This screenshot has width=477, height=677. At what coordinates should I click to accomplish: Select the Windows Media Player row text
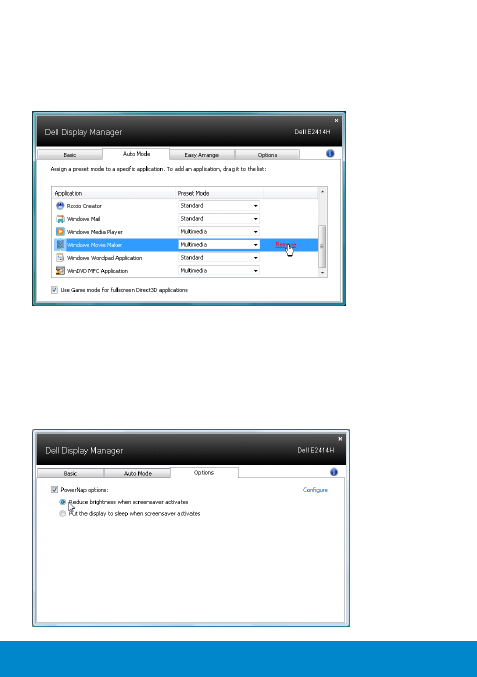pyautogui.click(x=95, y=232)
